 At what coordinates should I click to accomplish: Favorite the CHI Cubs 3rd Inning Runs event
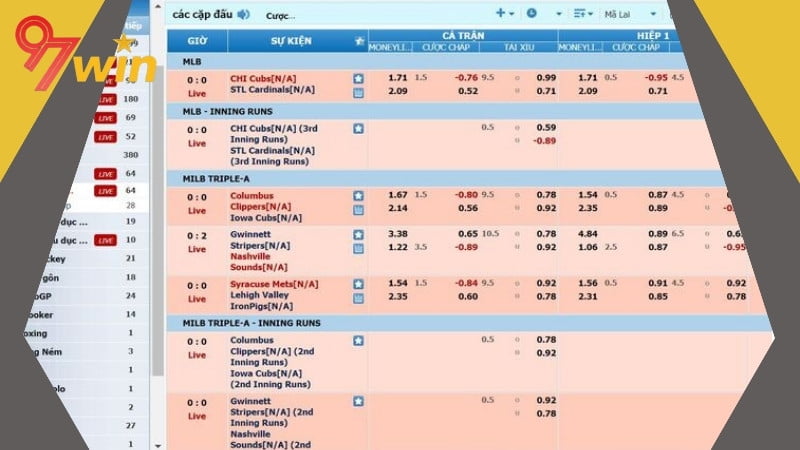coord(358,129)
